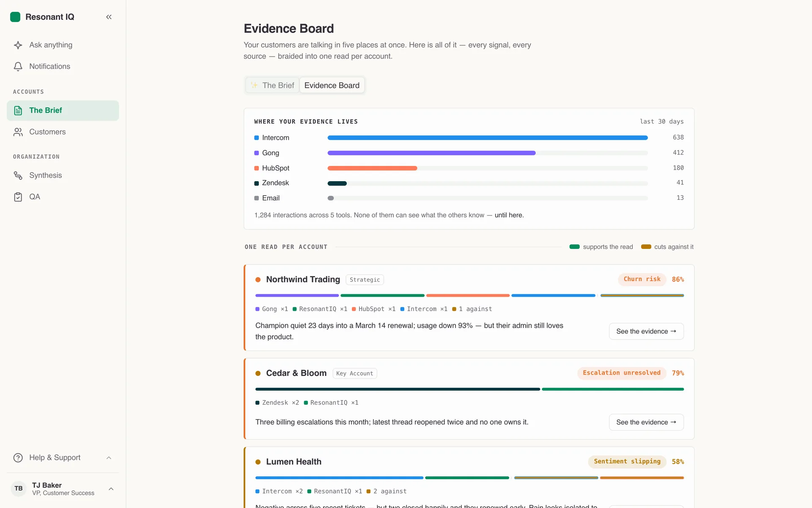Collapse the sidebar with double-chevron icon
The width and height of the screenshot is (812, 508).
(x=109, y=17)
